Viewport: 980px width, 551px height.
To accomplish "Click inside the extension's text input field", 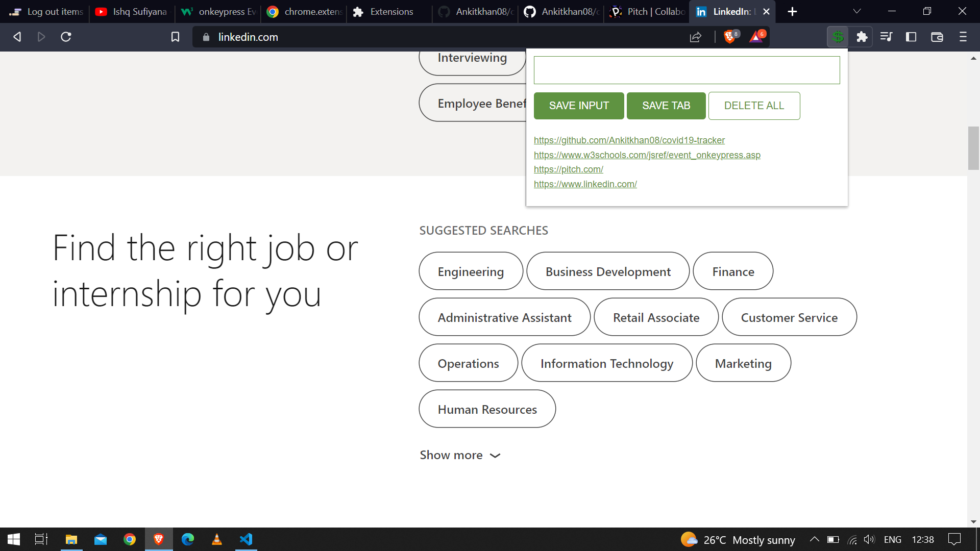I will click(x=686, y=70).
